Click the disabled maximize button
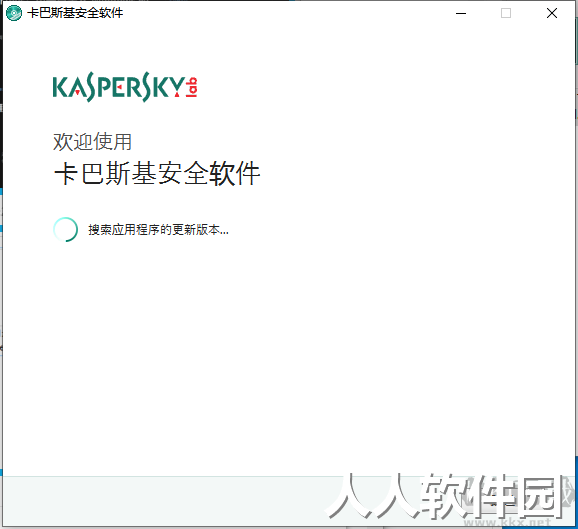Viewport: 578px width, 529px height. [506, 13]
